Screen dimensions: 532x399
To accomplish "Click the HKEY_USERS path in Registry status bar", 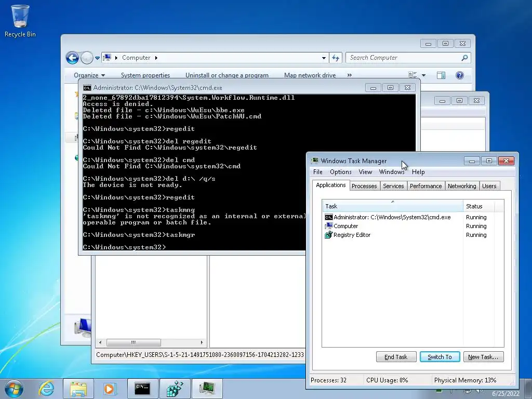I will pyautogui.click(x=200, y=355).
